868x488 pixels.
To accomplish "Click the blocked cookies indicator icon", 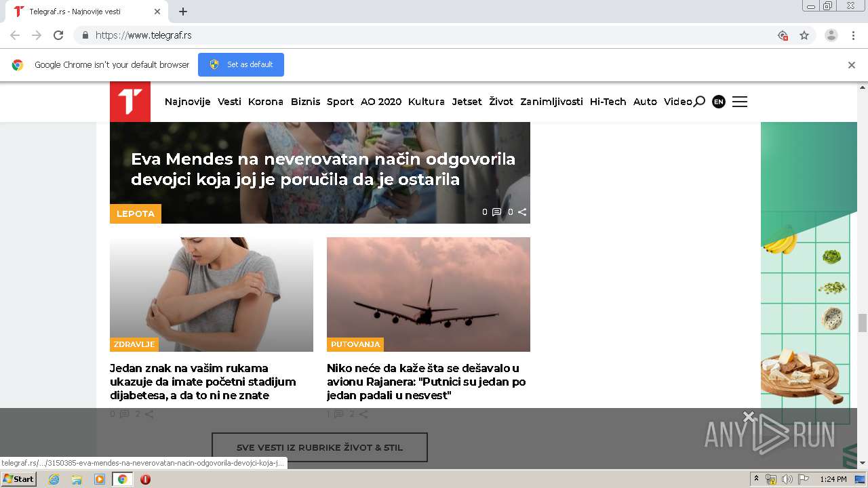I will 783,35.
